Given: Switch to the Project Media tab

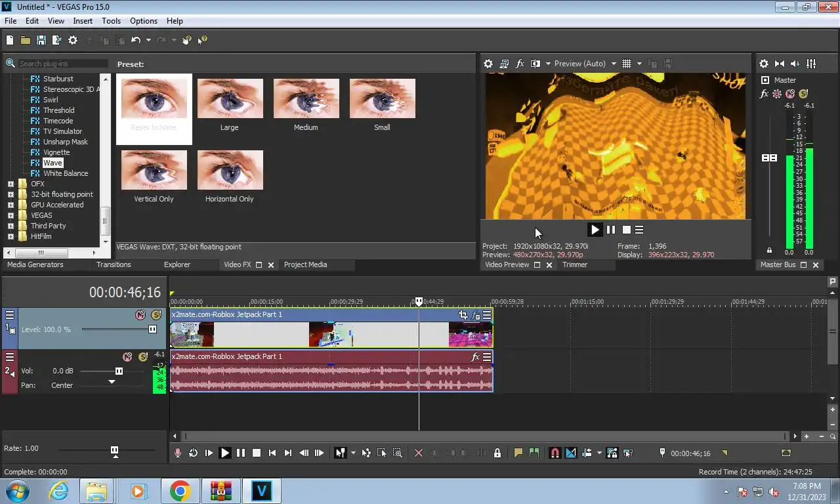Looking at the screenshot, I should click(x=305, y=264).
